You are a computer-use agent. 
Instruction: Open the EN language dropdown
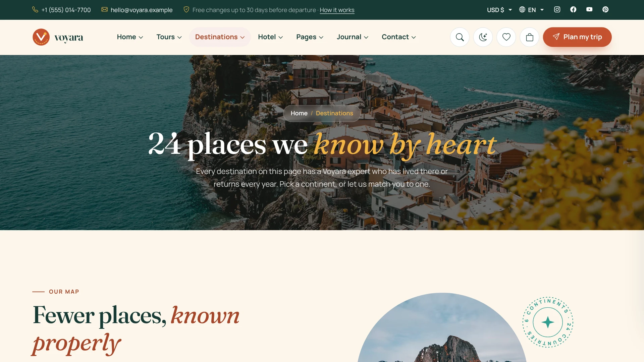531,10
